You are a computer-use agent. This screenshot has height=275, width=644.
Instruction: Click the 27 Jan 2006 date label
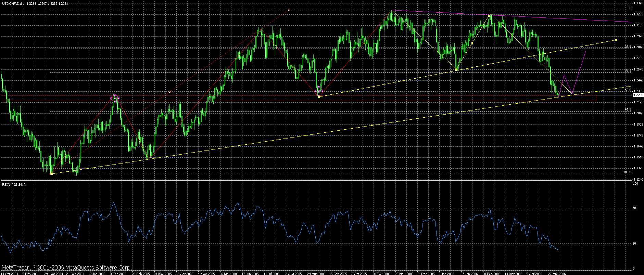click(x=469, y=273)
